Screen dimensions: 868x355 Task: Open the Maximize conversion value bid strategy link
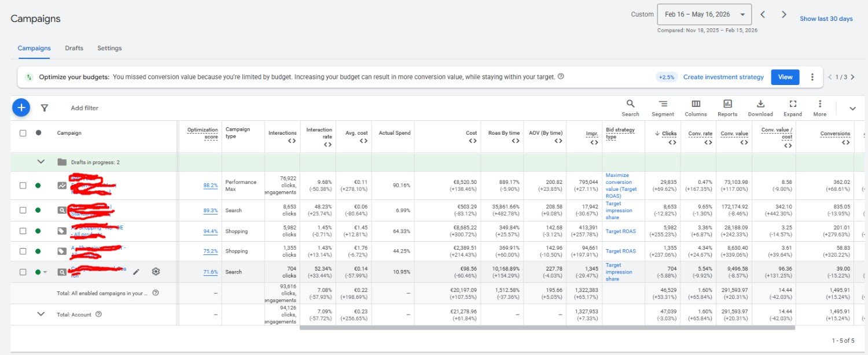click(621, 186)
